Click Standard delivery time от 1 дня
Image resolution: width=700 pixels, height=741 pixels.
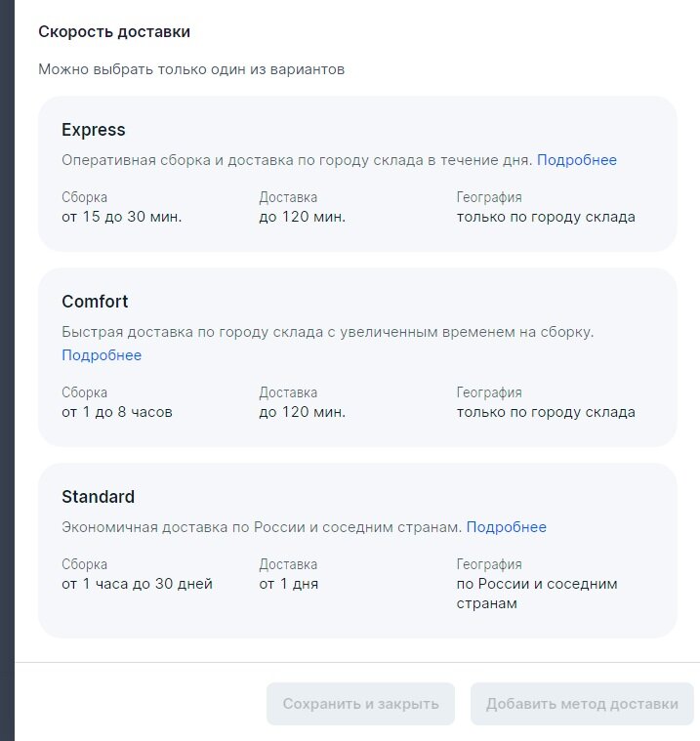click(x=289, y=584)
